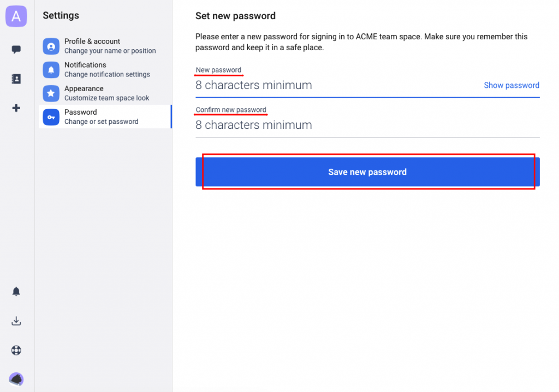Screen dimensions: 559x392
Task: Click the New password field label
Action: (x=218, y=70)
